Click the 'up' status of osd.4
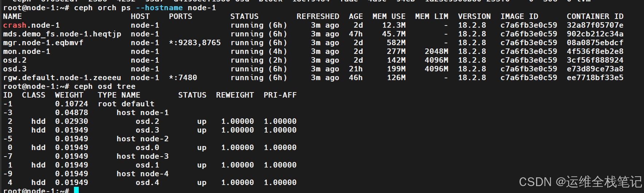 (202, 183)
